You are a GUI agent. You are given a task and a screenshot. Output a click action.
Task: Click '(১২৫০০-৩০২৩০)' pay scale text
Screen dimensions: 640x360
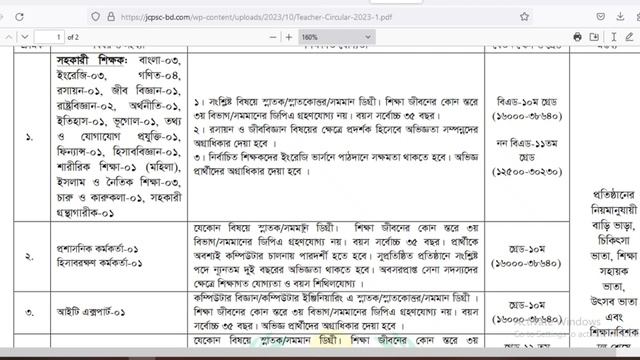(527, 171)
